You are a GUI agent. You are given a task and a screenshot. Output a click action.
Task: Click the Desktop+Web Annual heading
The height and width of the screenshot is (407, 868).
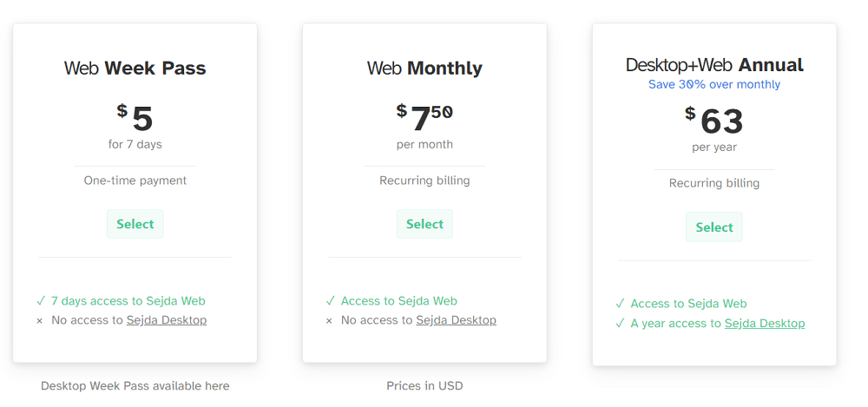[x=714, y=65]
